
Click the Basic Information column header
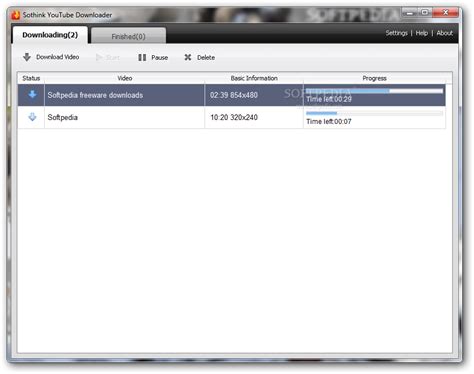(254, 78)
